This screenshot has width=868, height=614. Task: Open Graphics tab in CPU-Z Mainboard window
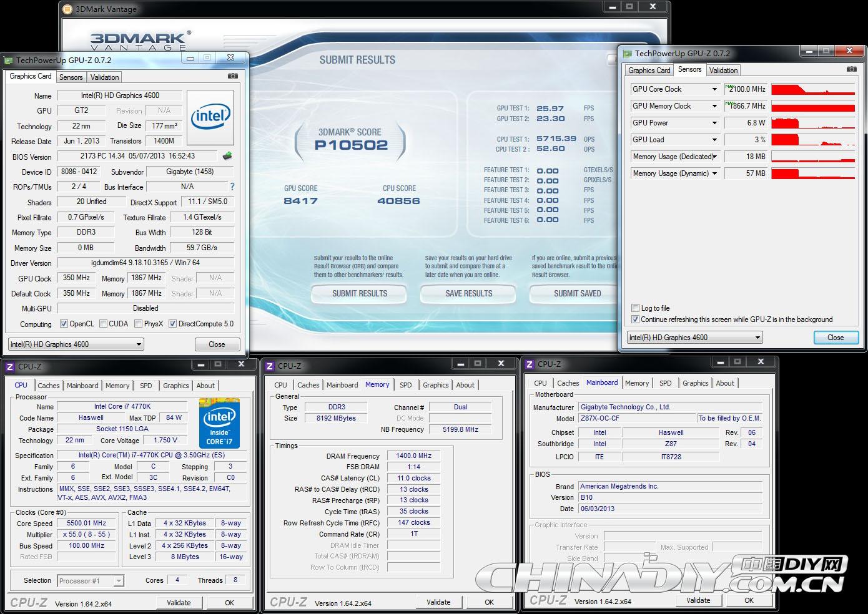tap(696, 383)
